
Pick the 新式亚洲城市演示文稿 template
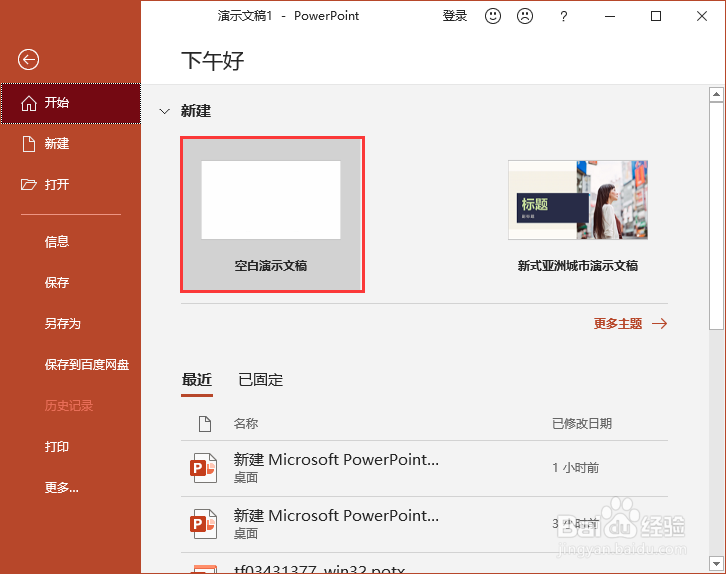click(578, 216)
